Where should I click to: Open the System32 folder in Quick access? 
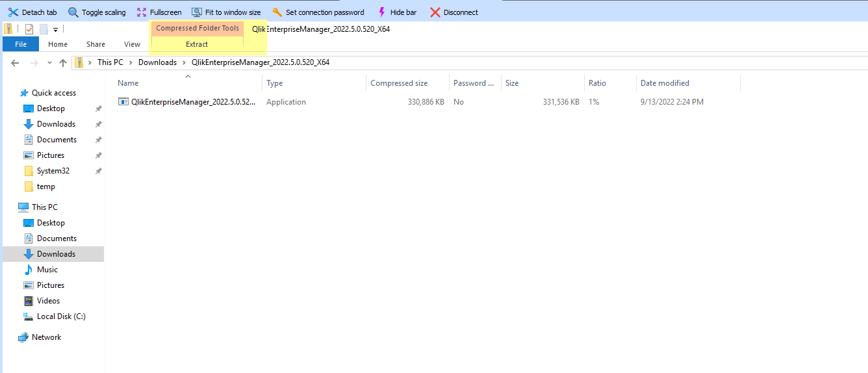(x=53, y=171)
